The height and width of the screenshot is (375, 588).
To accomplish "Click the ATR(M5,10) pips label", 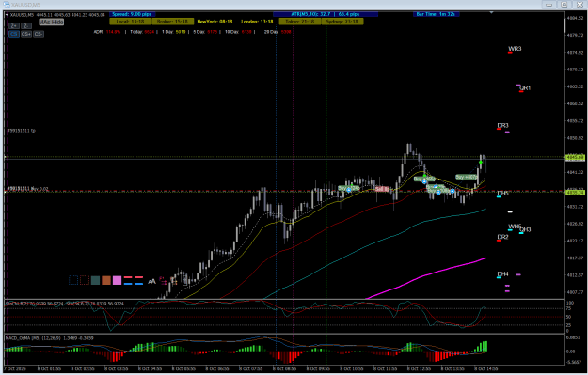I will point(326,14).
